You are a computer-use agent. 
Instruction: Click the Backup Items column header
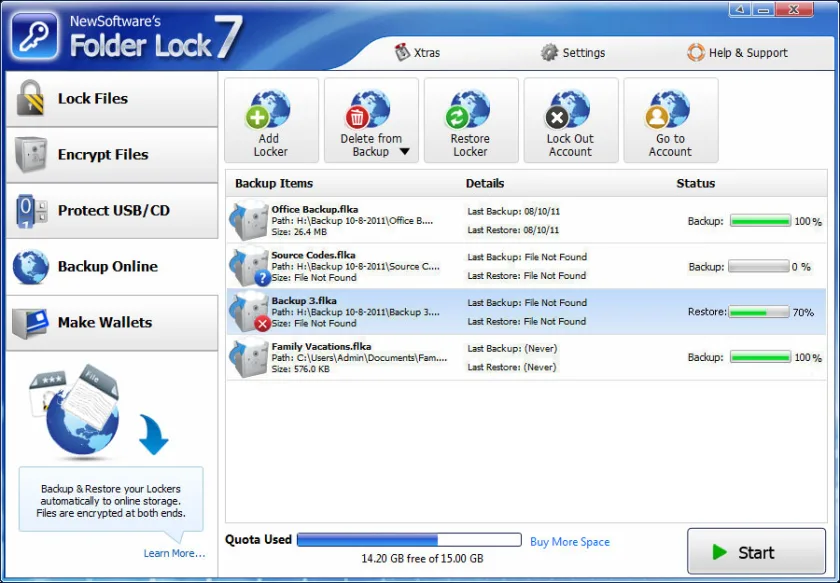click(x=274, y=183)
